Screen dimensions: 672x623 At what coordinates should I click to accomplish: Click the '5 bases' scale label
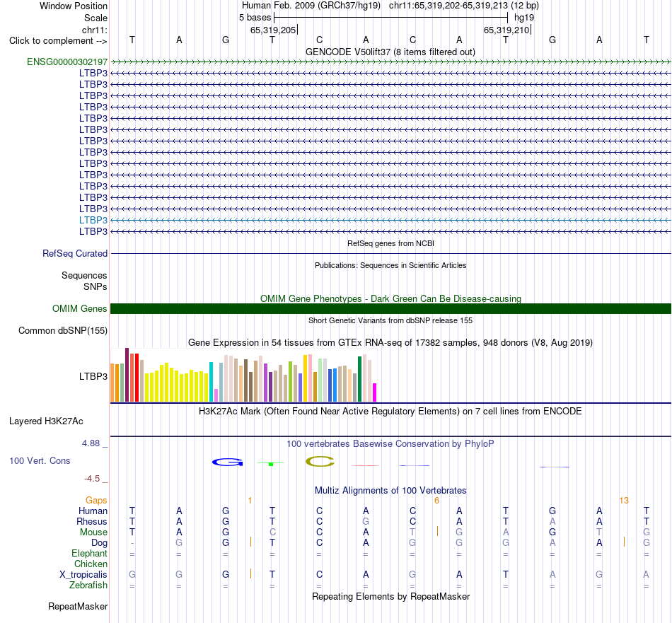tap(255, 18)
